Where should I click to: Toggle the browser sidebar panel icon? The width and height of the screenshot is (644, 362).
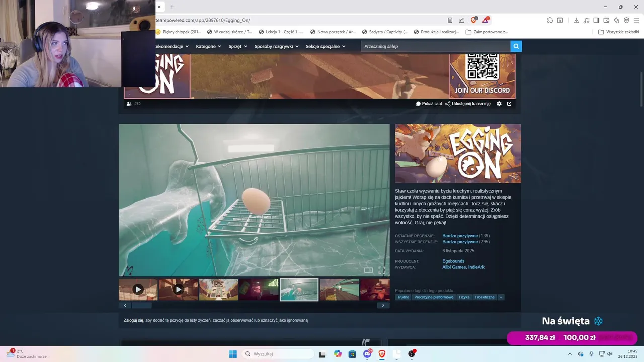click(596, 20)
